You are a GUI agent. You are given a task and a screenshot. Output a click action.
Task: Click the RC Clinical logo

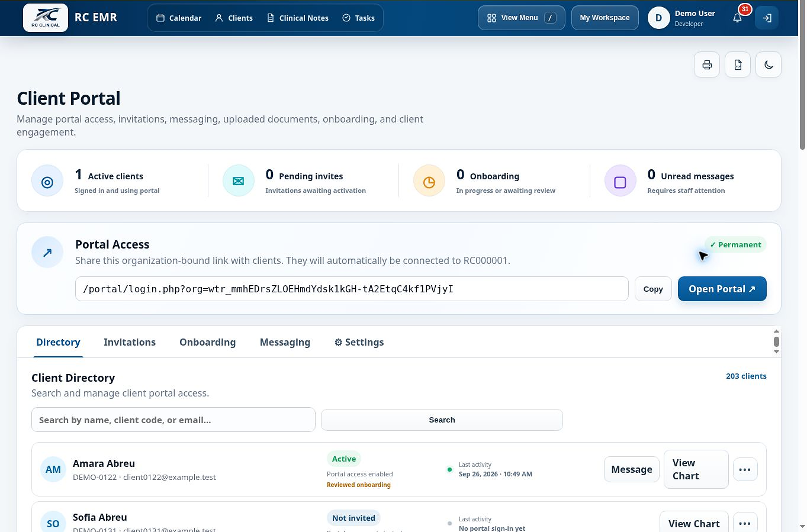pyautogui.click(x=46, y=18)
